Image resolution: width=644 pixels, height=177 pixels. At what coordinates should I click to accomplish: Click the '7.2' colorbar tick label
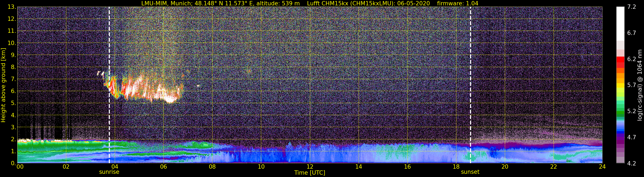632,7
